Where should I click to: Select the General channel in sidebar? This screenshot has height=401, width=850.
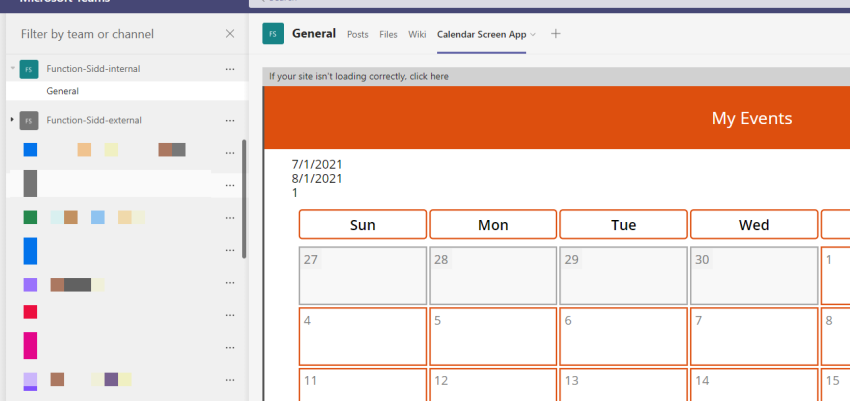click(x=127, y=91)
